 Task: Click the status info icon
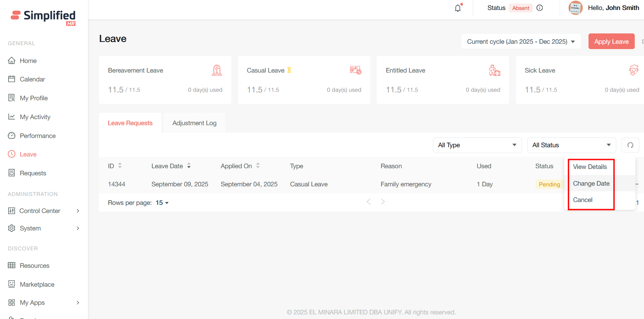[x=540, y=8]
